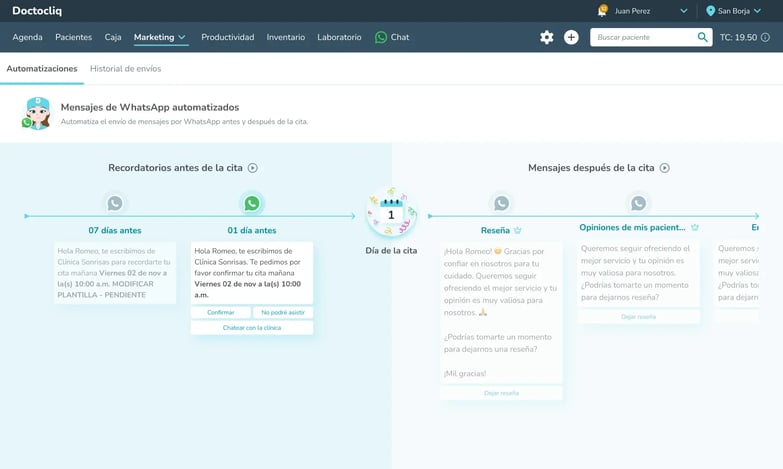Expand the Juan Perez user dropdown
783x469 pixels.
(x=684, y=10)
